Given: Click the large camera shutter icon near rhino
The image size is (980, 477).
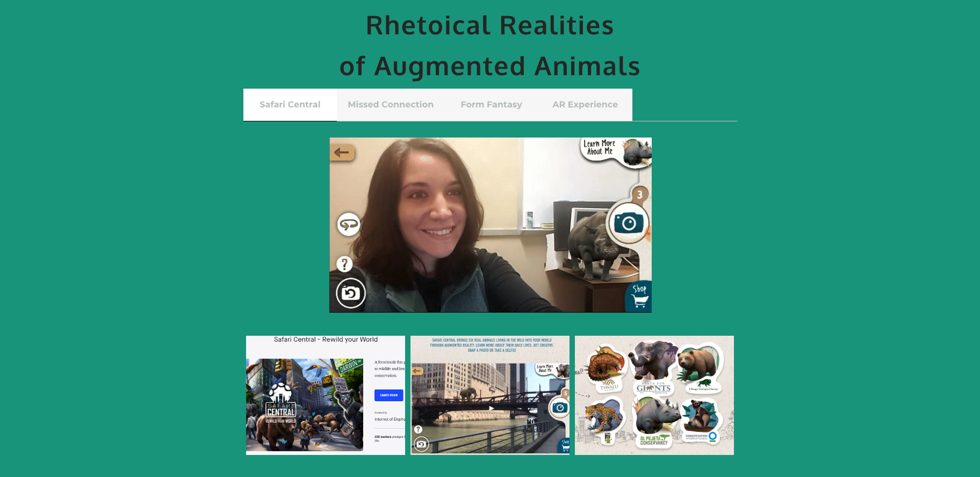Looking at the screenshot, I should 628,223.
